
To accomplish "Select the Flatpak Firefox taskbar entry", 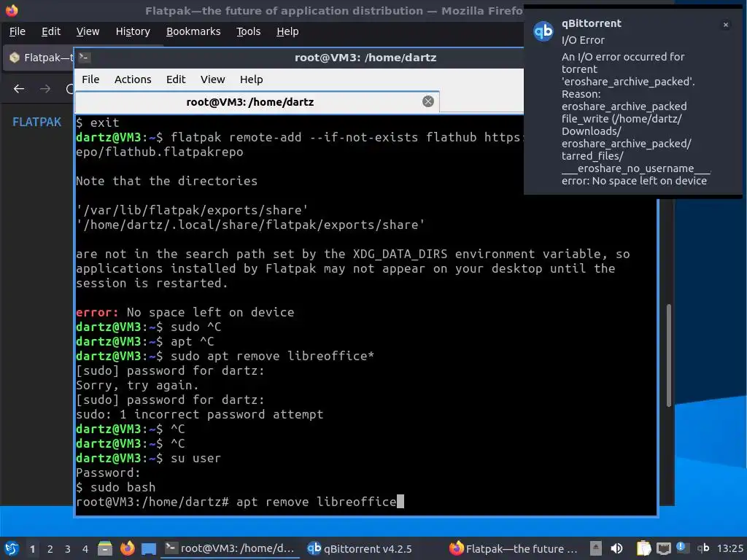I will click(x=514, y=548).
